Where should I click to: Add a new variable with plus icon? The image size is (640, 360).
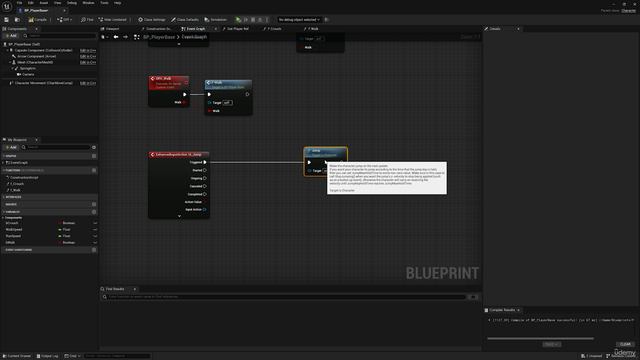click(94, 212)
